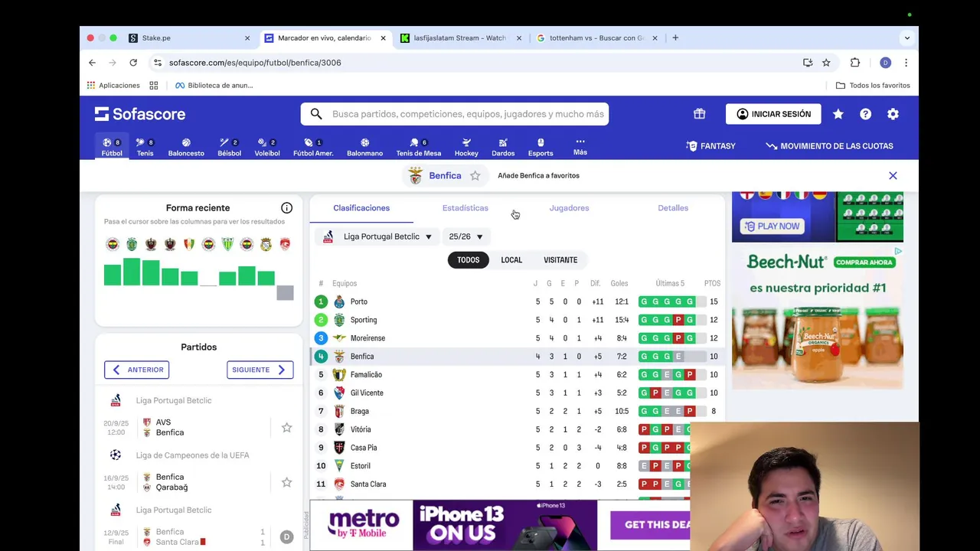Open the Baloncesto sport category

(x=186, y=147)
